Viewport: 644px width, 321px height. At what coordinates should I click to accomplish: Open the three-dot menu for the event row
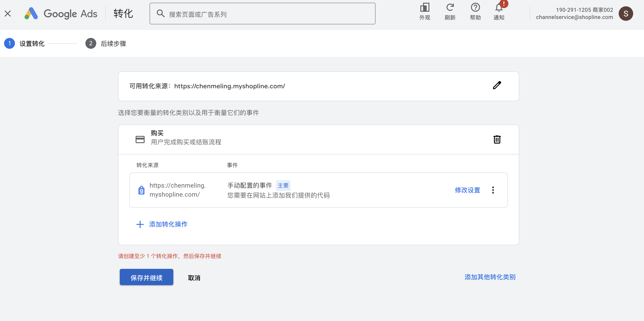coord(493,190)
